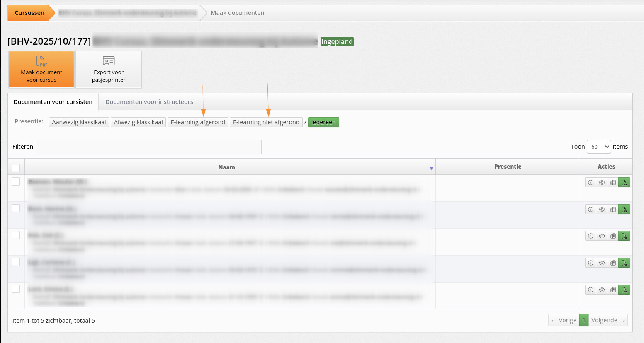
Task: Click the green PDF icon in the last row
Action: (x=624, y=290)
